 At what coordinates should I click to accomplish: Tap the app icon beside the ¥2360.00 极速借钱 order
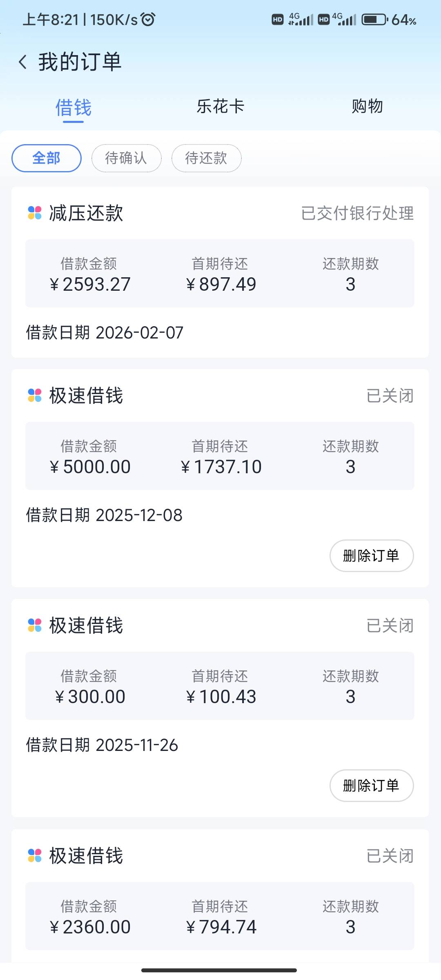click(x=35, y=855)
